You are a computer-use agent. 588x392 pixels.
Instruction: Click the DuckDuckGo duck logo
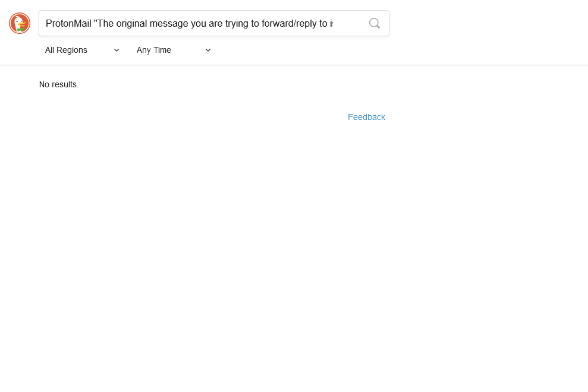[20, 23]
